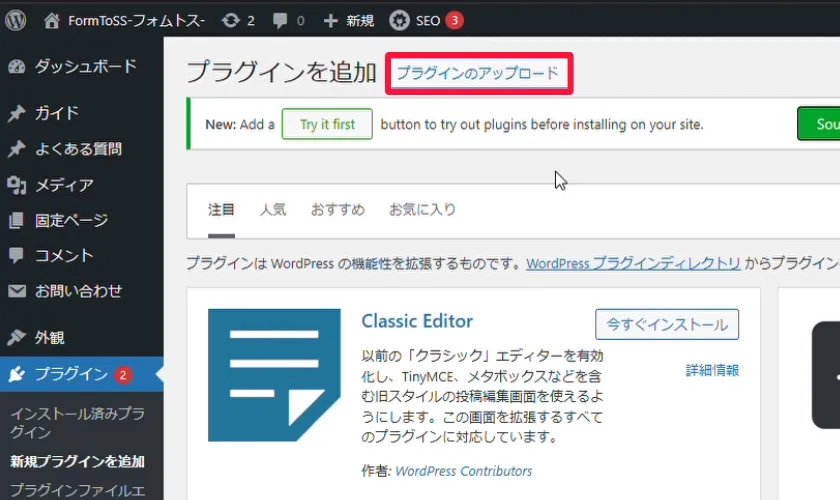Screen dimensions: 840x500
Task: Select the Classic Editor plugin thumbnail
Action: pos(274,375)
